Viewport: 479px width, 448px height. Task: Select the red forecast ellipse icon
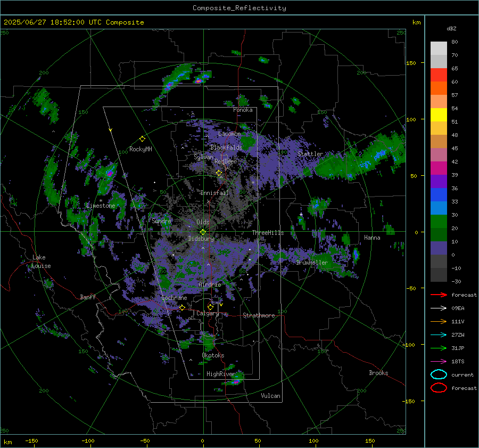(439, 388)
